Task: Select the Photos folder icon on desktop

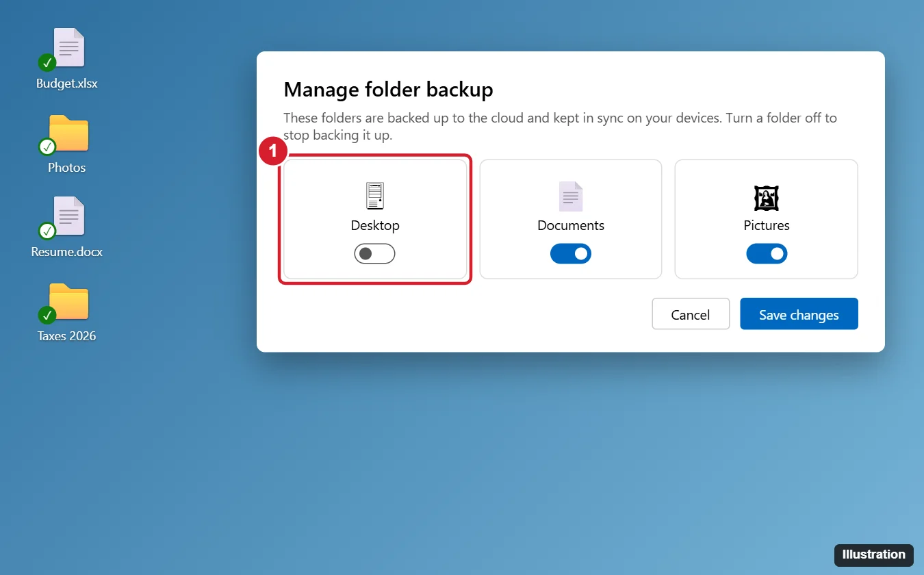Action: pyautogui.click(x=69, y=133)
